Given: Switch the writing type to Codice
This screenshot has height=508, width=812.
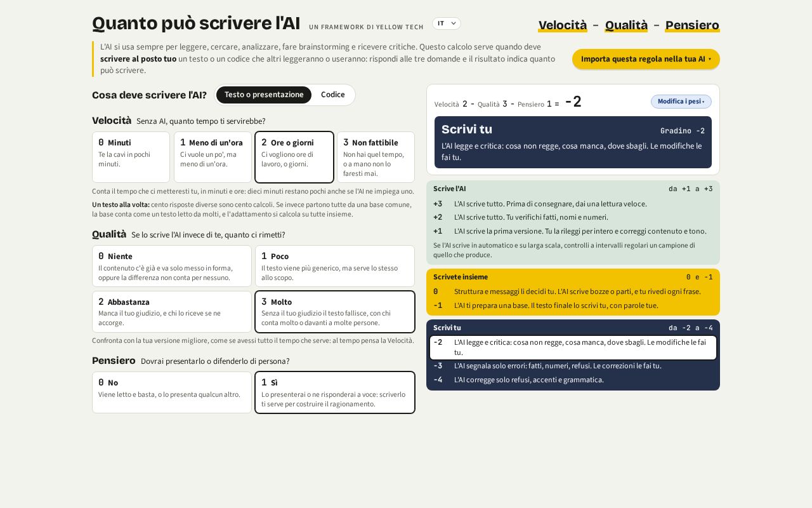Looking at the screenshot, I should coord(333,95).
